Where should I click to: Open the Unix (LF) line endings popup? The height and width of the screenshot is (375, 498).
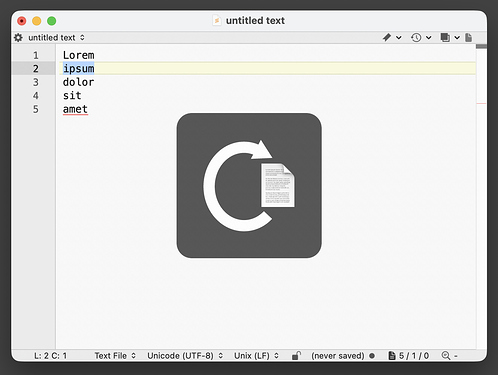click(256, 356)
